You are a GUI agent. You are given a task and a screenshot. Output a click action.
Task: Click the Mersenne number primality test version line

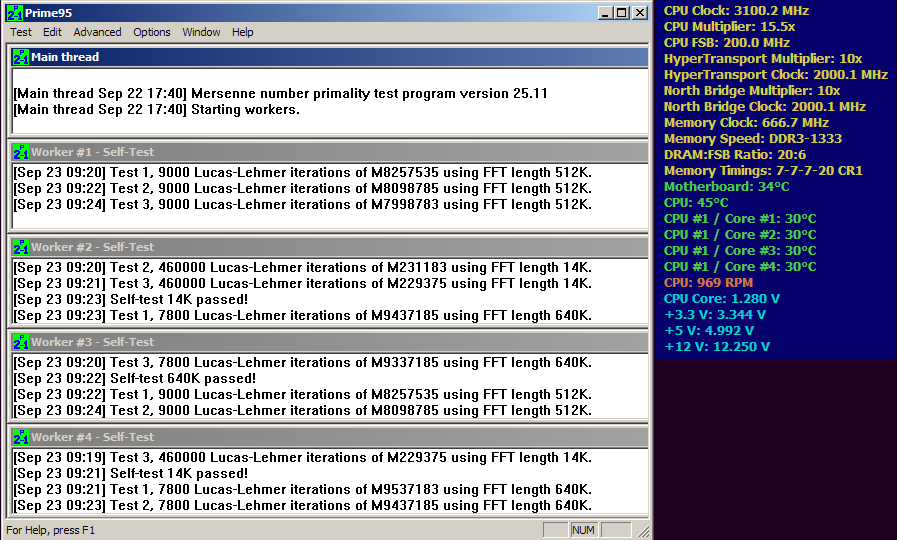coord(280,93)
